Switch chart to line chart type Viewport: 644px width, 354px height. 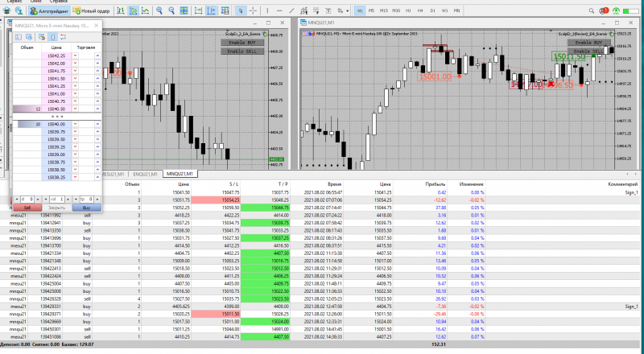146,10
